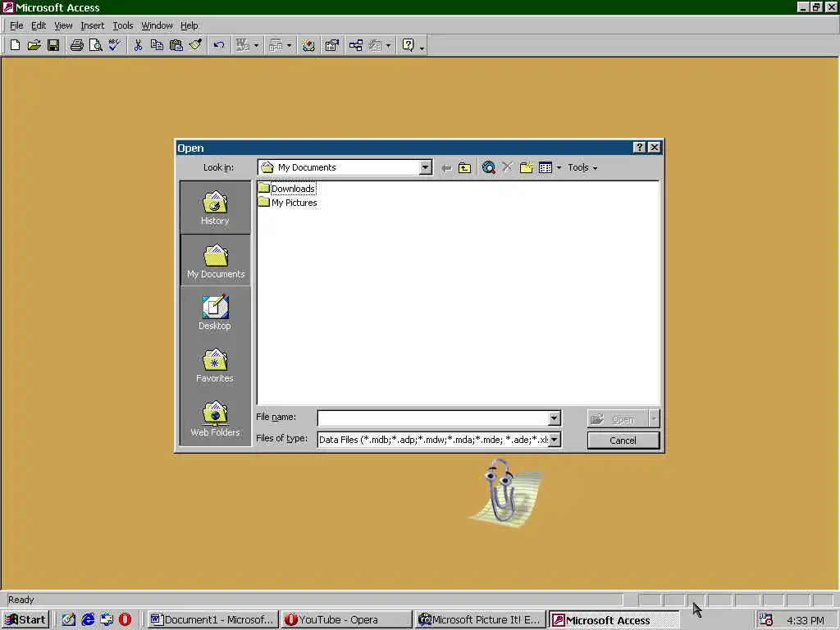
Task: Select My Documents in the places bar
Action: (x=216, y=260)
